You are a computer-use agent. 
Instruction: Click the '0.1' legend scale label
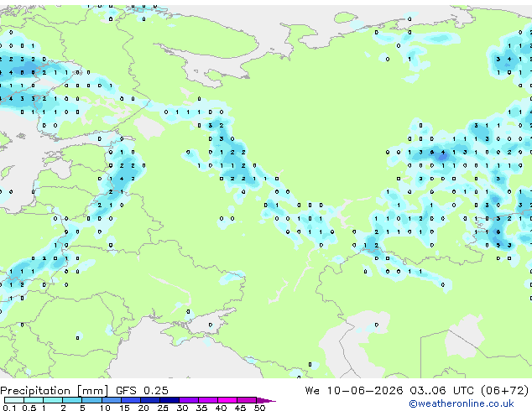(x=9, y=408)
